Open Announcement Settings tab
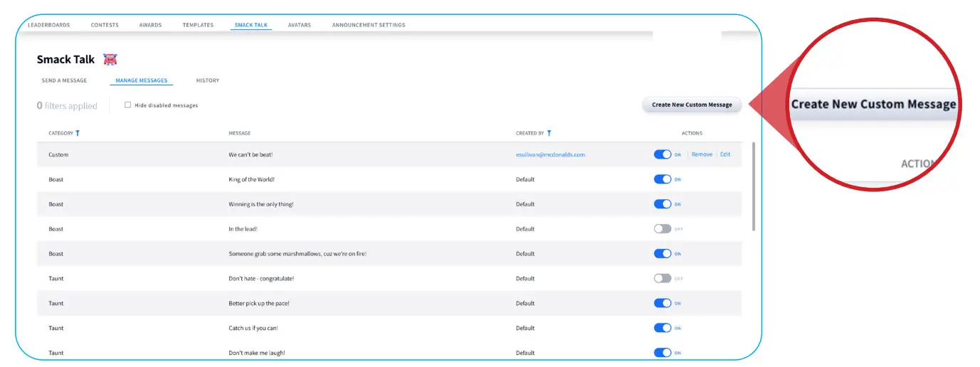Viewport: 980px width, 367px height. coord(369,25)
